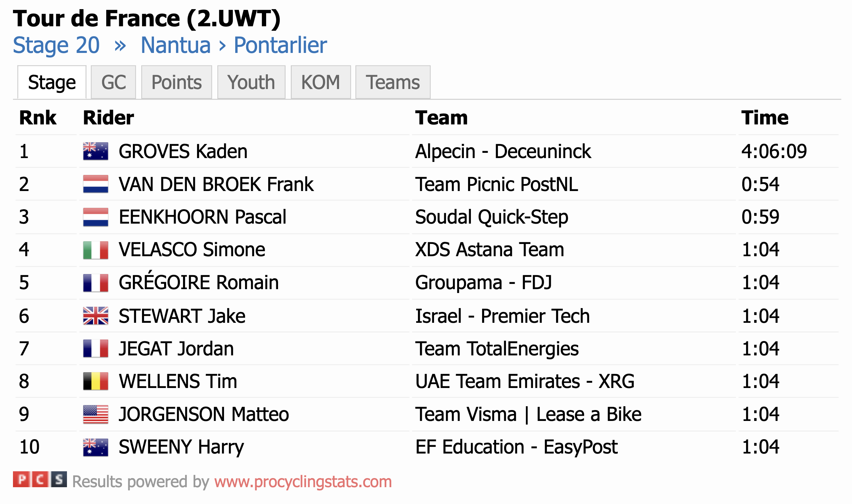This screenshot has width=852, height=504.
Task: Select the Youth tab
Action: click(x=251, y=82)
